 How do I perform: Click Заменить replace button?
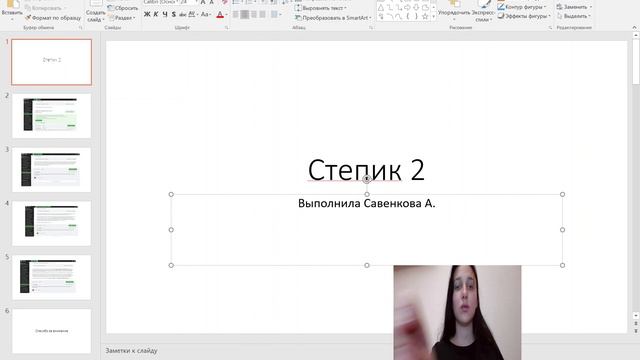574,7
